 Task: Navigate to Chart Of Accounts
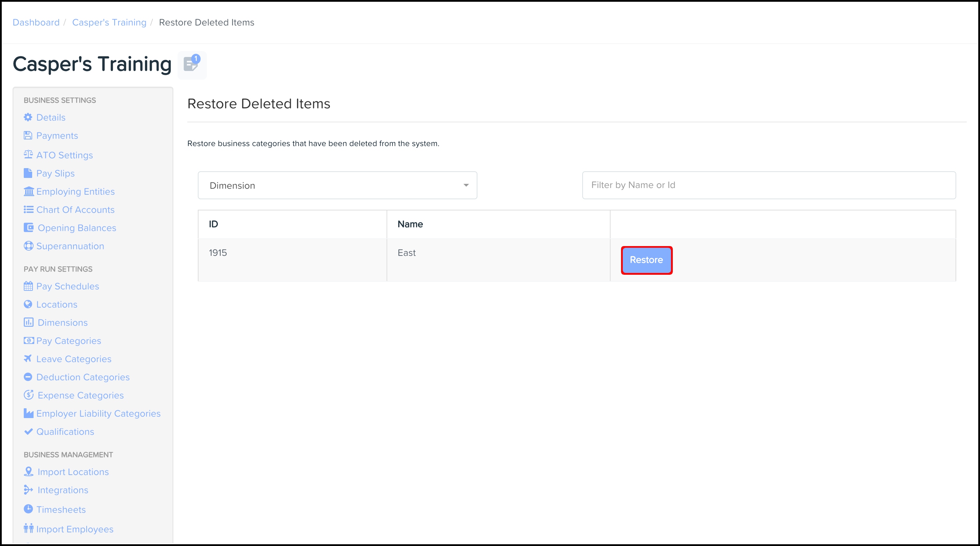tap(75, 210)
